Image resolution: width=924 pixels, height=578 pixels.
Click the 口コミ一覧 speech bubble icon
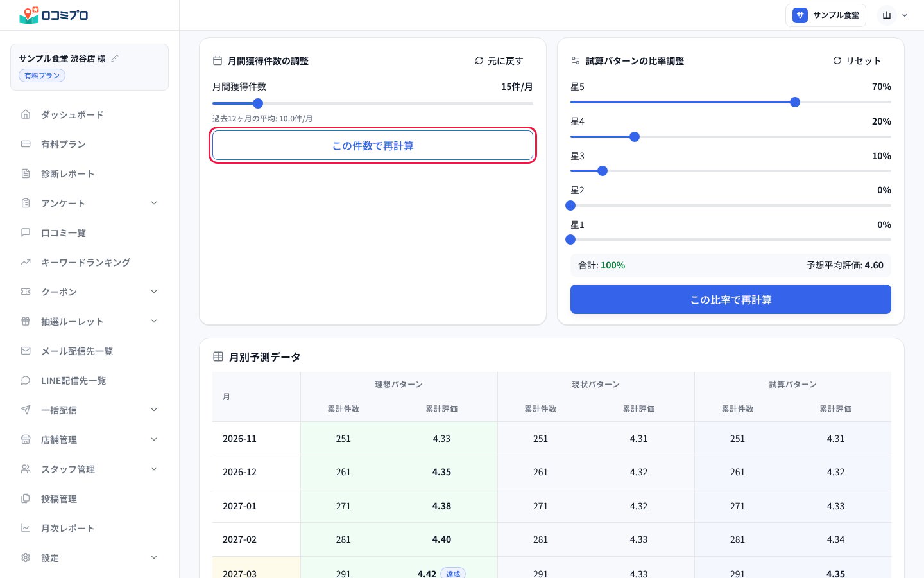[x=26, y=232]
